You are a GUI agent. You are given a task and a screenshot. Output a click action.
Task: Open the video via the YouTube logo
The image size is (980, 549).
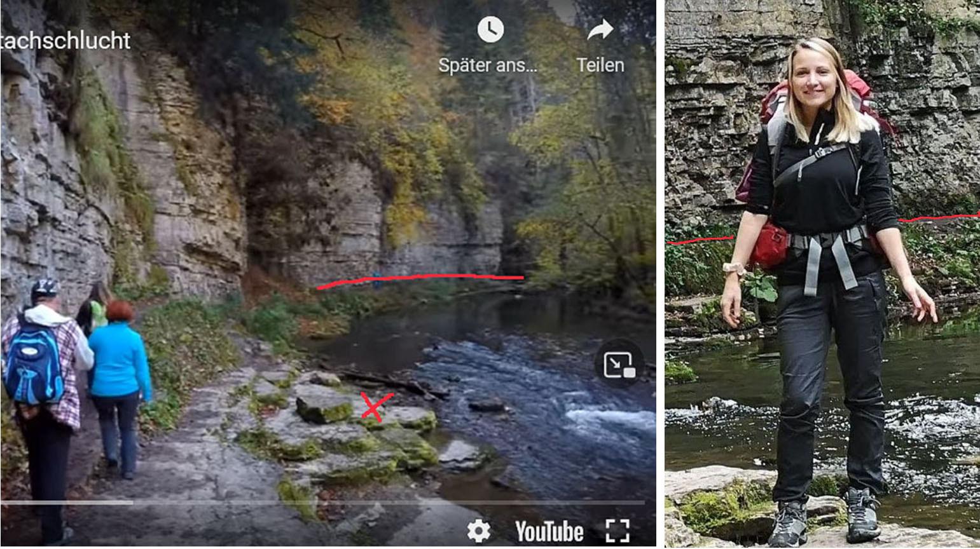(549, 531)
